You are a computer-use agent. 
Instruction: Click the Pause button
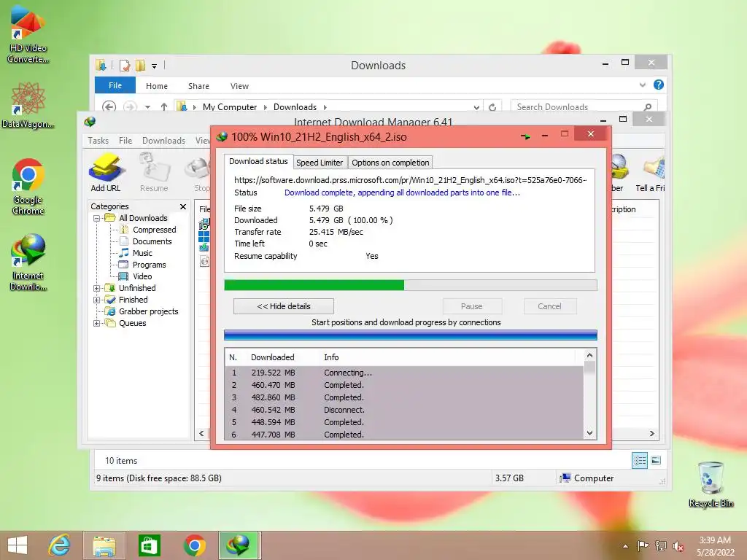pyautogui.click(x=472, y=306)
